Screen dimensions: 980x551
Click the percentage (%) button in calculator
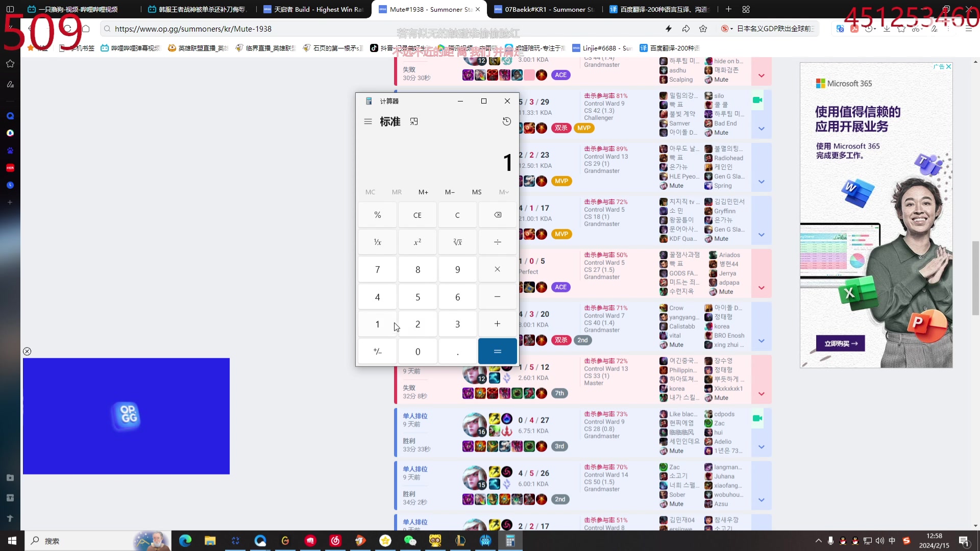378,215
